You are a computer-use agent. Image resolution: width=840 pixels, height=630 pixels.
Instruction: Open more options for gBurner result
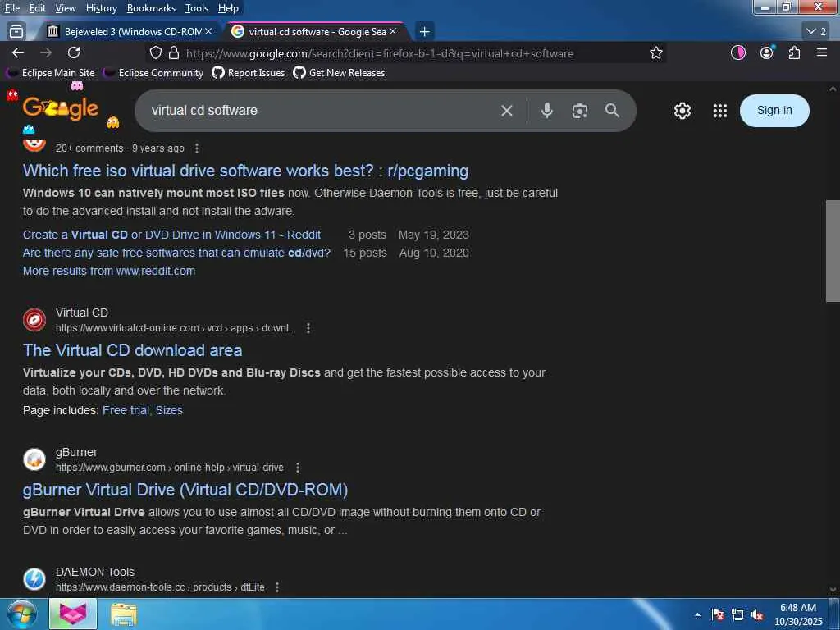tap(297, 468)
